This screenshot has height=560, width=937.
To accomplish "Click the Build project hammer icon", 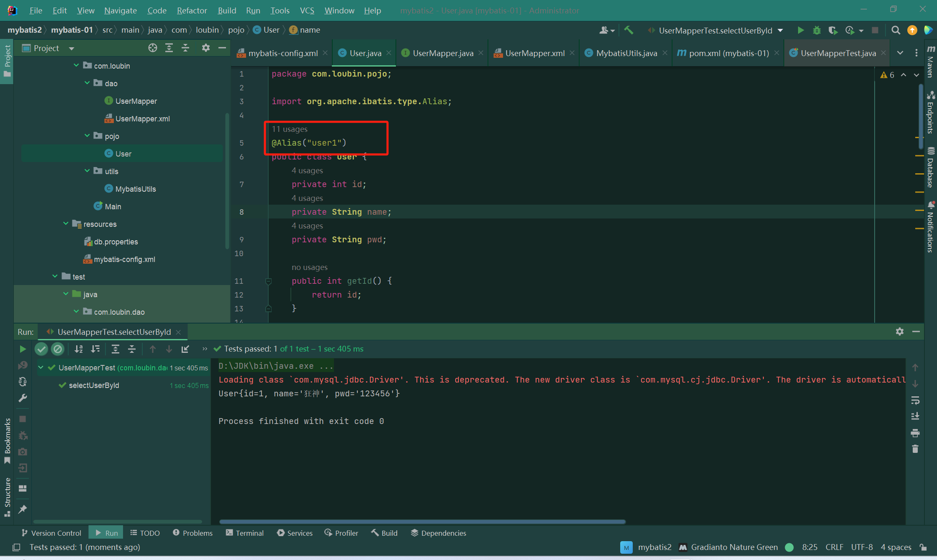I will tap(629, 30).
